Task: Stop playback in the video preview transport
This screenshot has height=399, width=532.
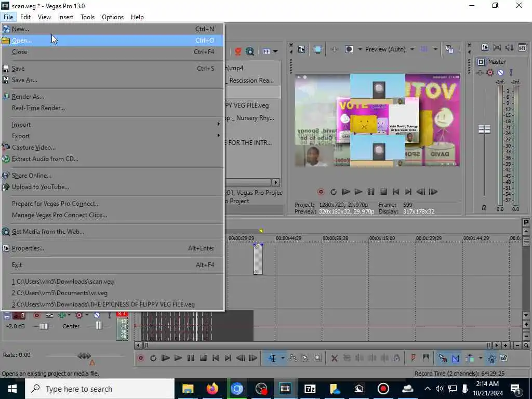Action: point(383,192)
